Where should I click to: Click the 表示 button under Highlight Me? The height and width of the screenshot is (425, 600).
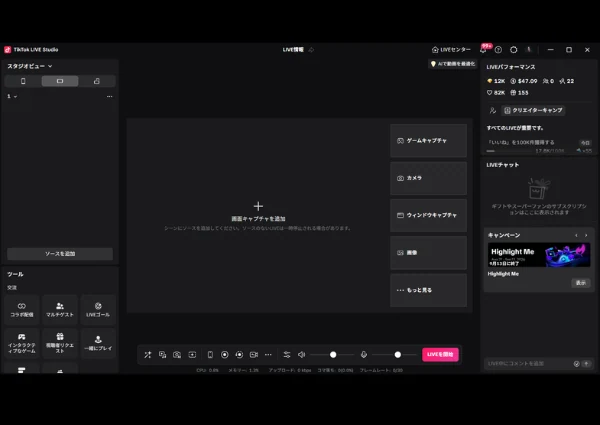click(x=580, y=283)
